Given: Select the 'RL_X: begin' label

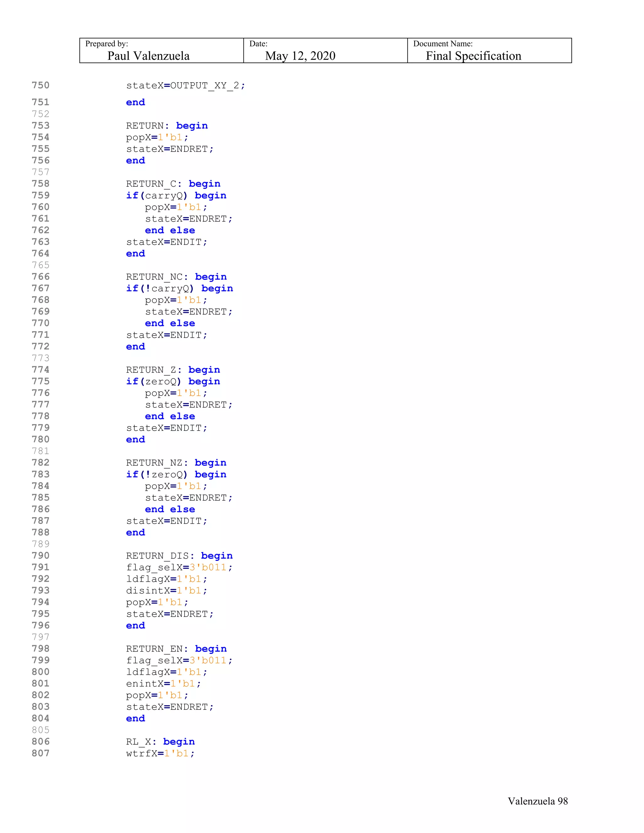Looking at the screenshot, I should pos(161,742).
